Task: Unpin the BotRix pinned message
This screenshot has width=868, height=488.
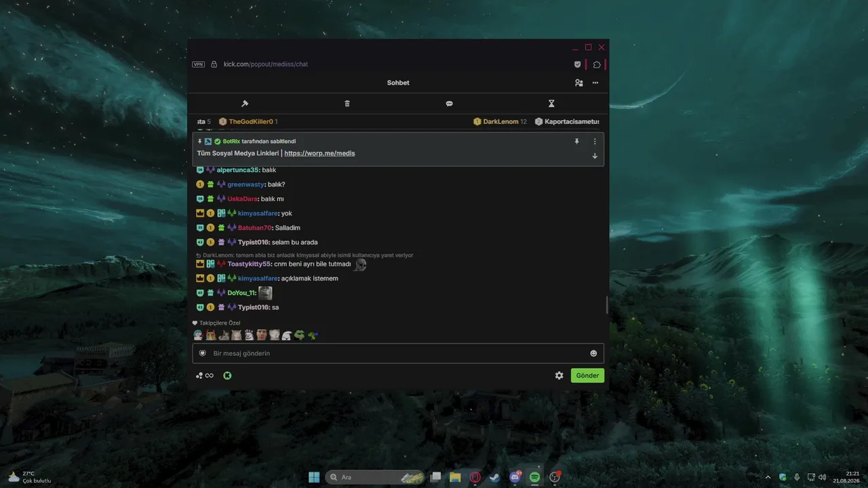Action: click(576, 142)
